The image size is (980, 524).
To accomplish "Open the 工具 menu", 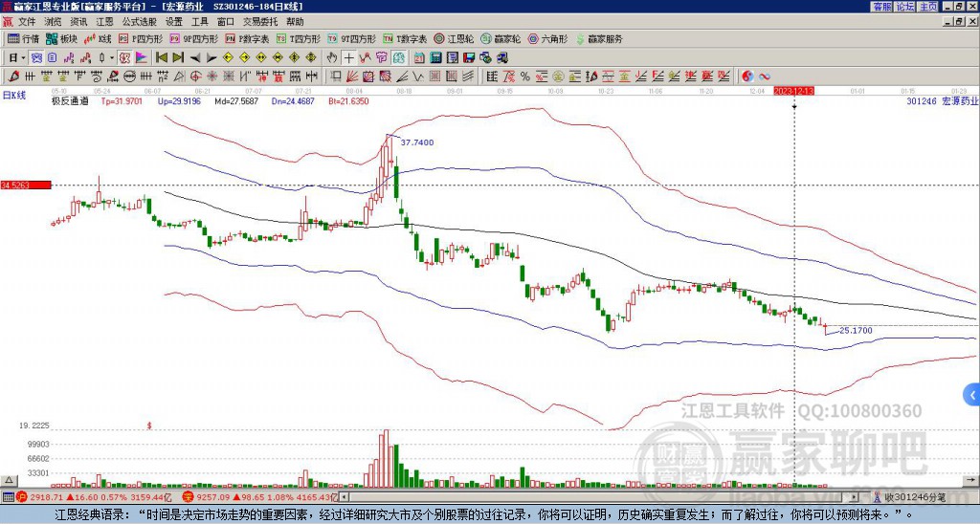I will point(199,22).
